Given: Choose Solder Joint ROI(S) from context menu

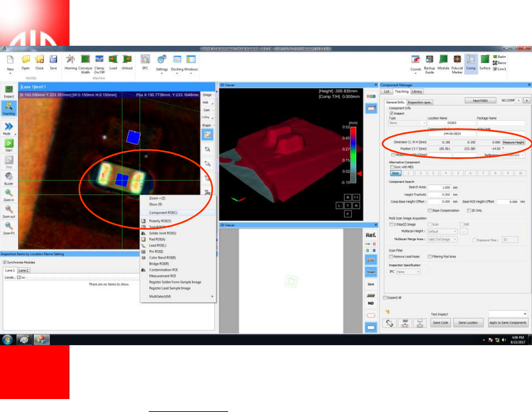Looking at the screenshot, I should pos(178,233).
